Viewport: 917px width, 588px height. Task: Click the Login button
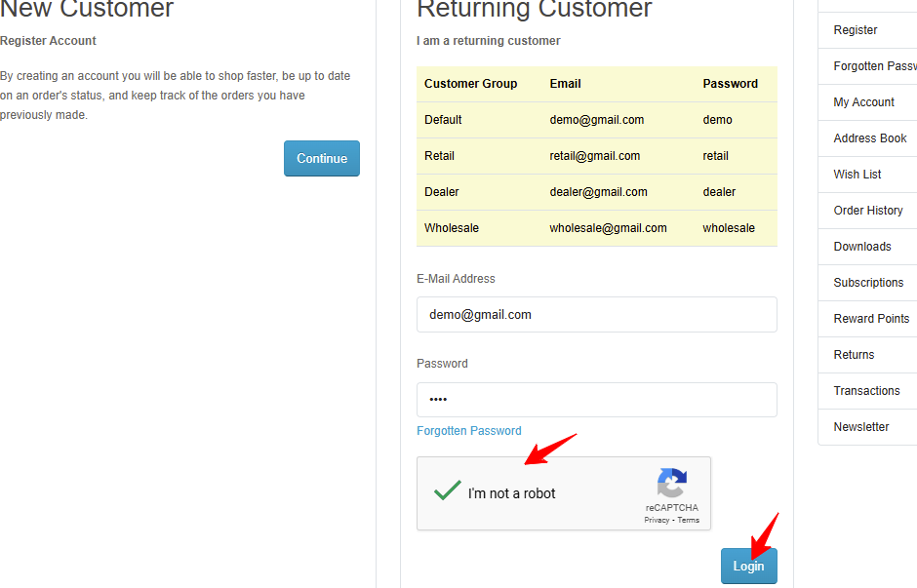[x=748, y=566]
